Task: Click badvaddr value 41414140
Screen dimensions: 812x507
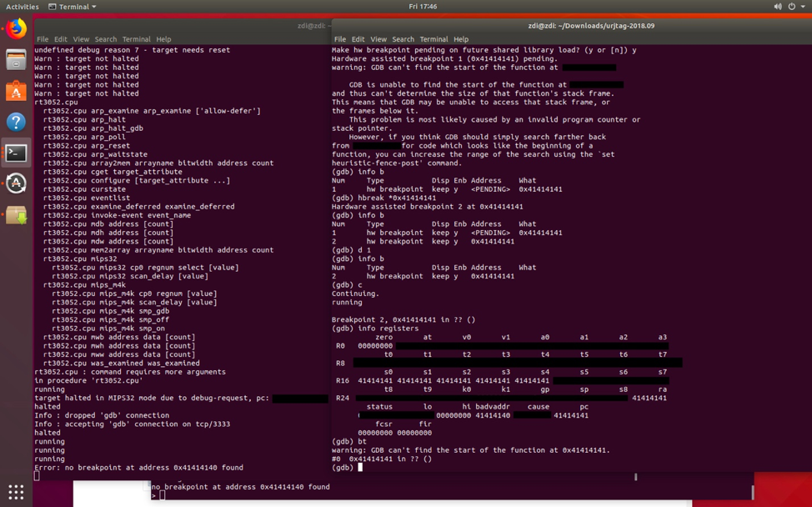Action: pos(493,415)
